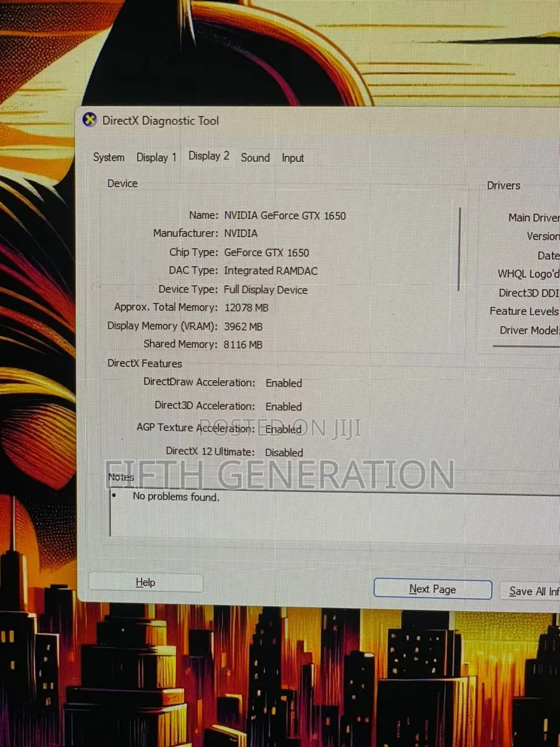Click the DirectDraw Acceleration 'Enabled' value
This screenshot has height=747, width=560.
click(x=283, y=383)
